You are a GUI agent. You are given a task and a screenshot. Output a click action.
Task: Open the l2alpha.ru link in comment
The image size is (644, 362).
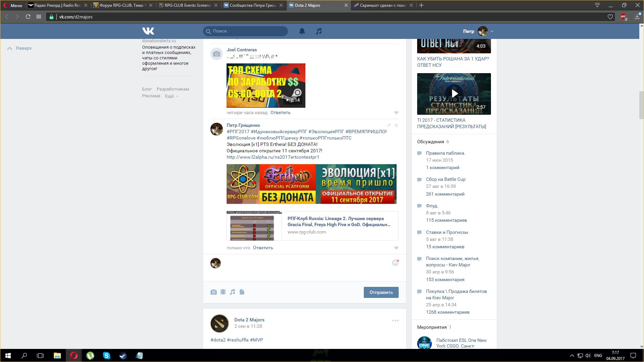[273, 157]
